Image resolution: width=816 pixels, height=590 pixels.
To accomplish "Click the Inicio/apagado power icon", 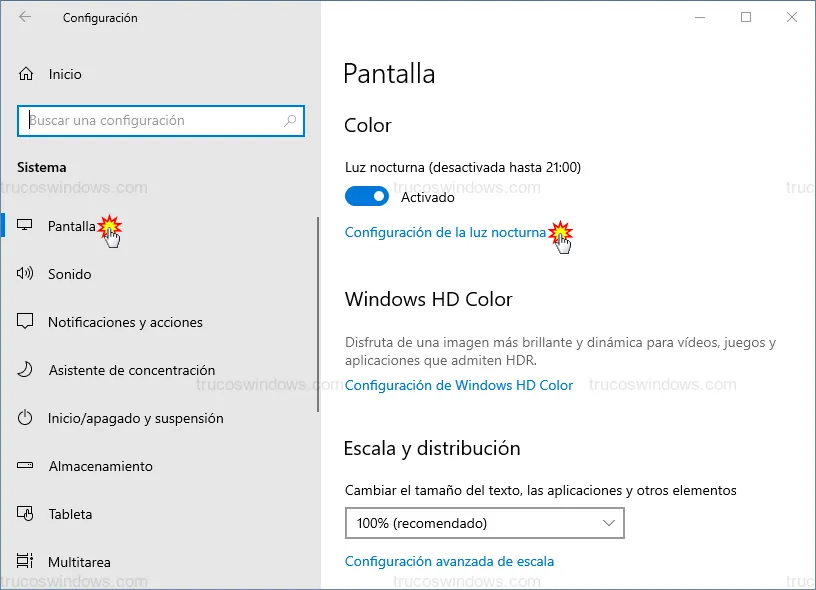I will (x=26, y=418).
